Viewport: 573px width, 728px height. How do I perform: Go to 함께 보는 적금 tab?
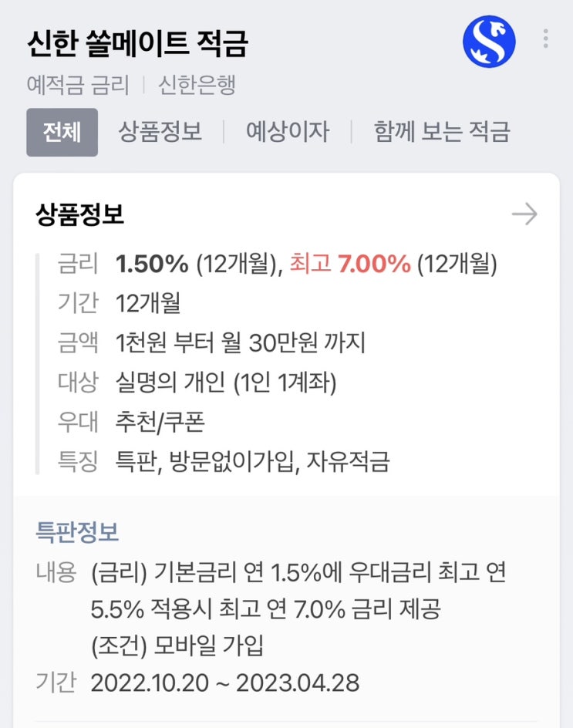tap(441, 132)
